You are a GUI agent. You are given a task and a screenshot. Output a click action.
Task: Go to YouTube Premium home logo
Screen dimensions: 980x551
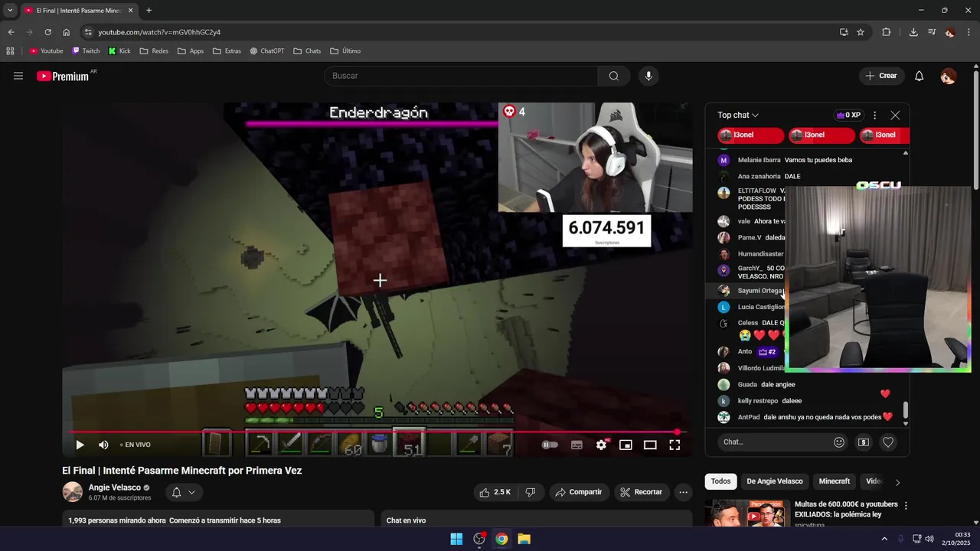(63, 76)
